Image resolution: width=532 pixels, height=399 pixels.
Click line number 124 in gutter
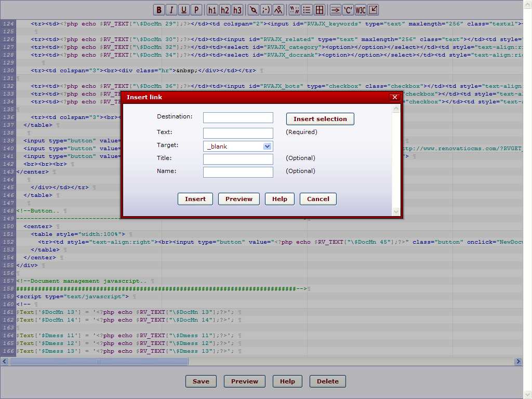(x=8, y=24)
